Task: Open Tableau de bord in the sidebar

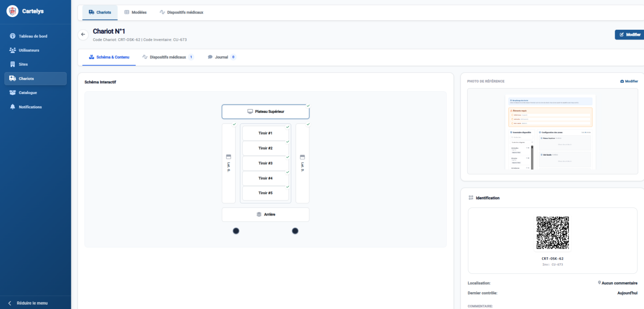Action: 36,36
